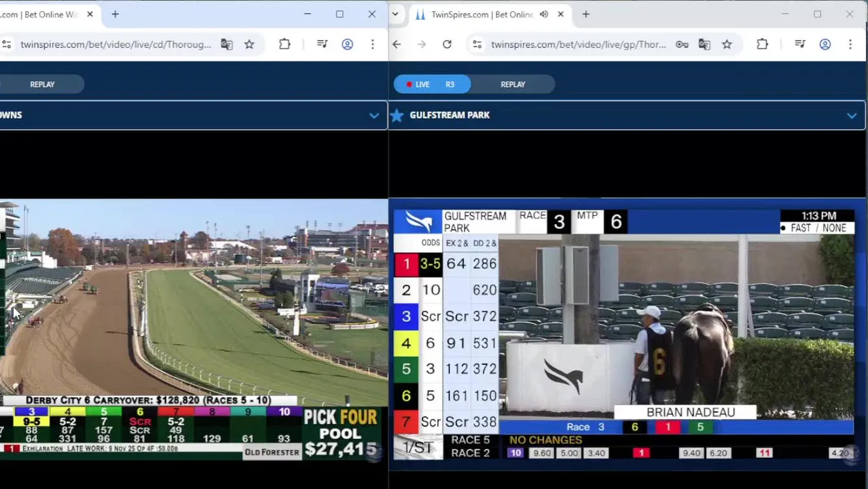Close TwinSpires tab in right window

560,14
